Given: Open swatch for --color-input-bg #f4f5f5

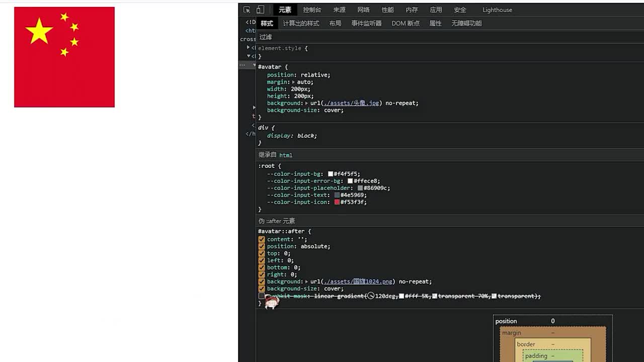Looking at the screenshot, I should click(331, 174).
